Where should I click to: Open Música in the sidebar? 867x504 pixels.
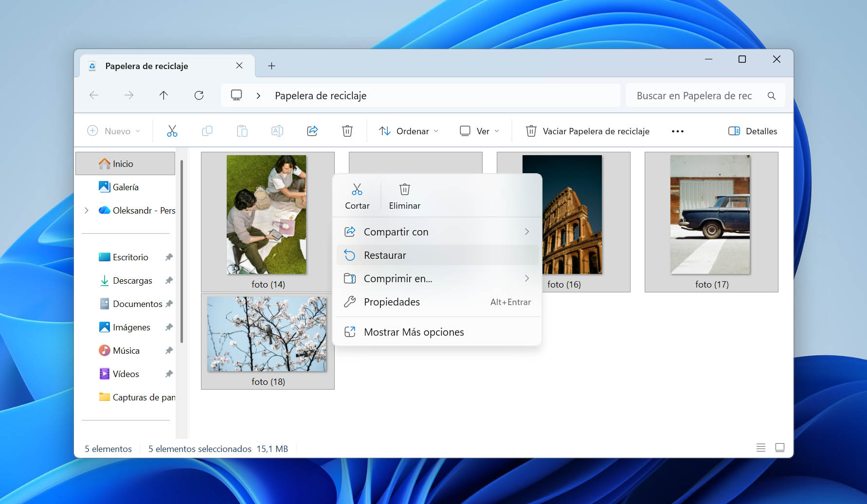tap(126, 350)
